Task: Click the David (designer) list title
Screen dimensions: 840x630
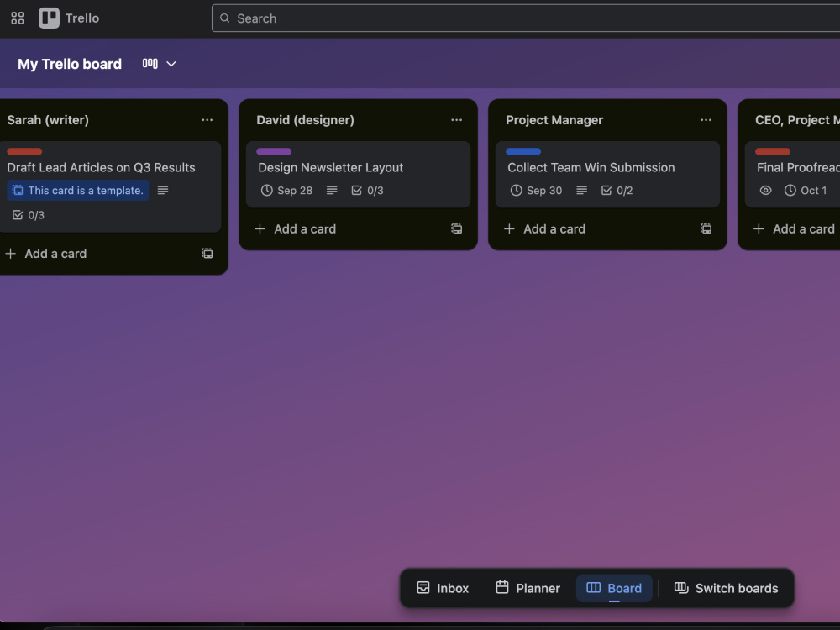Action: tap(306, 120)
